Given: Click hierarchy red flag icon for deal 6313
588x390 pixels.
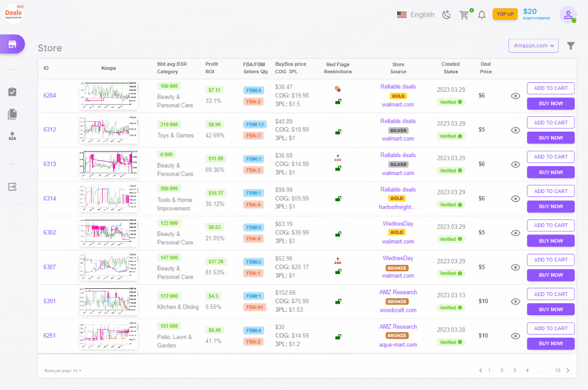Looking at the screenshot, I should click(x=338, y=158).
